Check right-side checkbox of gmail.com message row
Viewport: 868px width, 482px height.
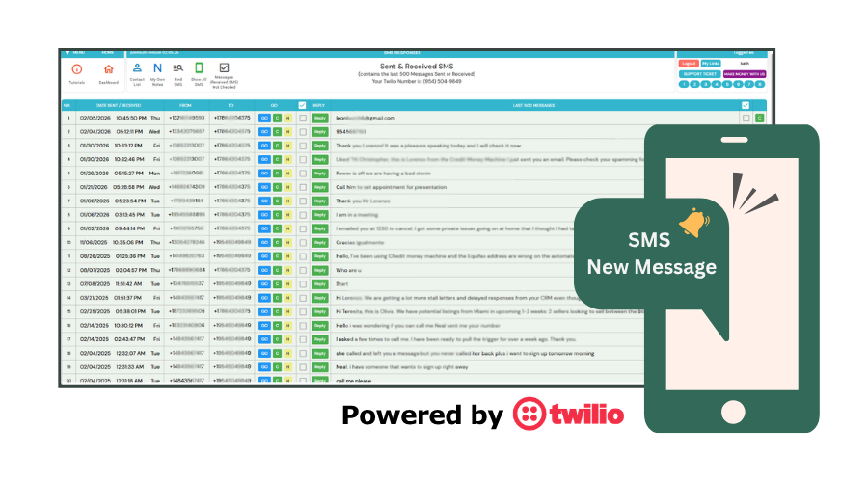tap(746, 118)
